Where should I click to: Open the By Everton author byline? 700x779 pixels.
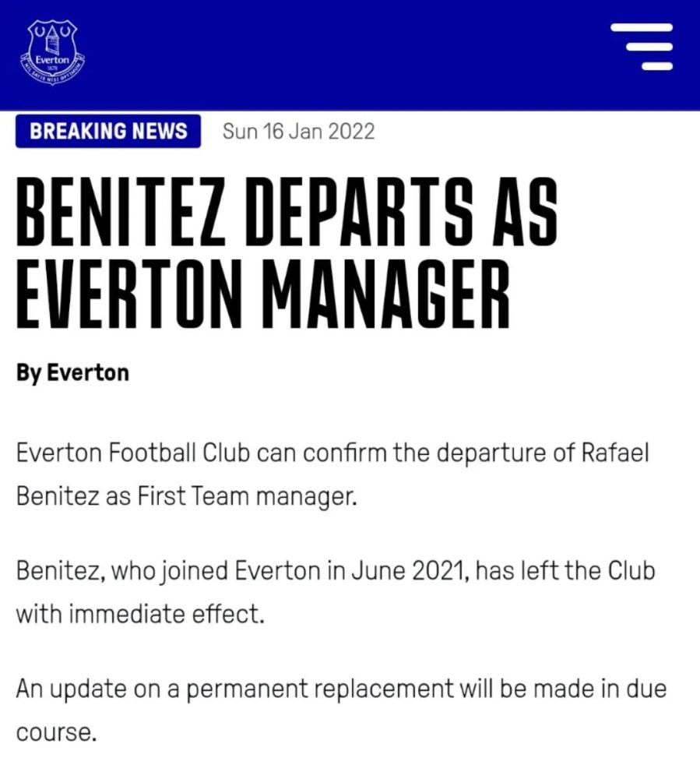coord(72,373)
